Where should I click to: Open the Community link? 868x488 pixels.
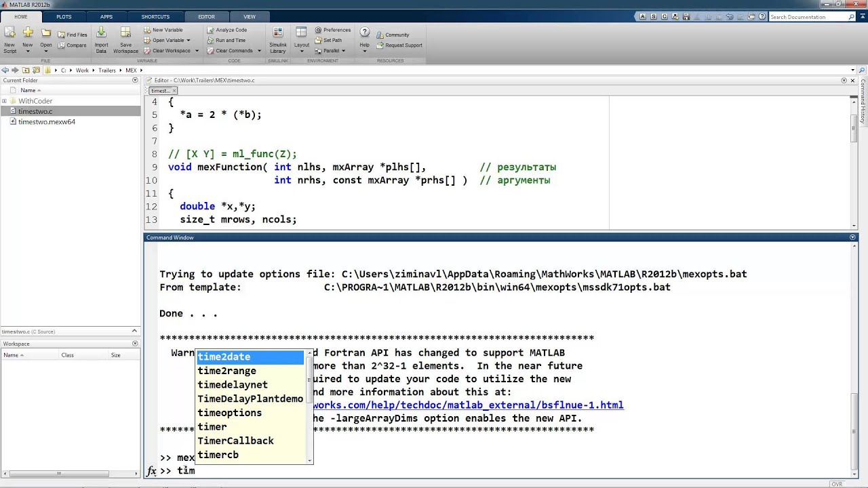(393, 35)
